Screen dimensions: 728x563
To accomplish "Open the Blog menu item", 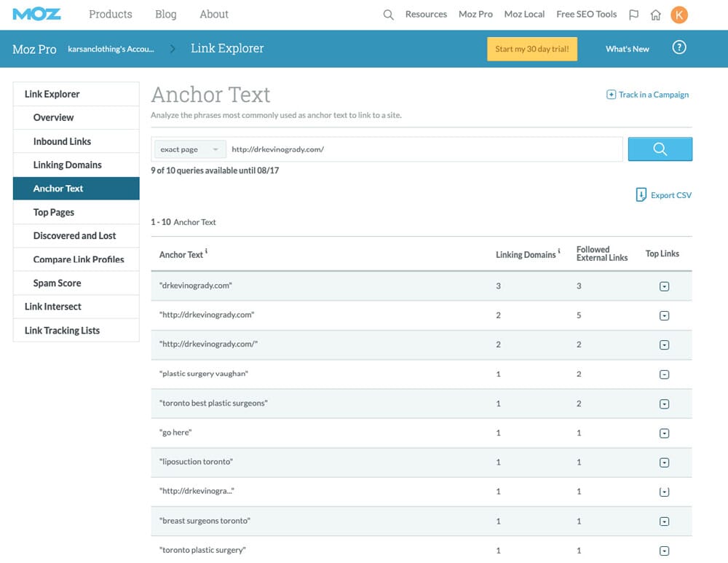I will (166, 15).
